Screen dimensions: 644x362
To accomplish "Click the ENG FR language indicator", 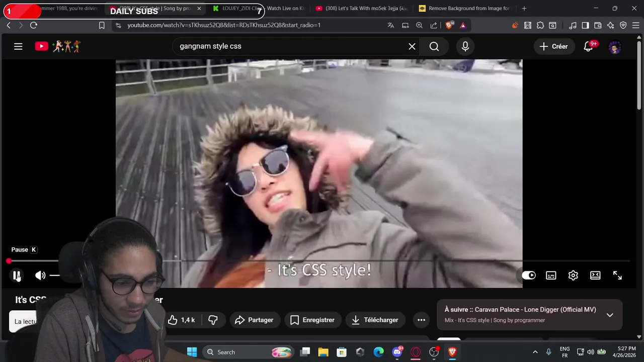I will (x=565, y=352).
